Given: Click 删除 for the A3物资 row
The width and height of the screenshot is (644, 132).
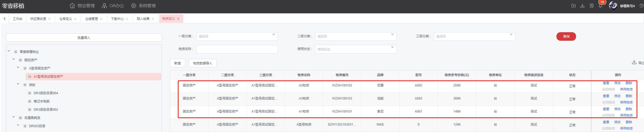Looking at the screenshot, I should (x=629, y=96).
